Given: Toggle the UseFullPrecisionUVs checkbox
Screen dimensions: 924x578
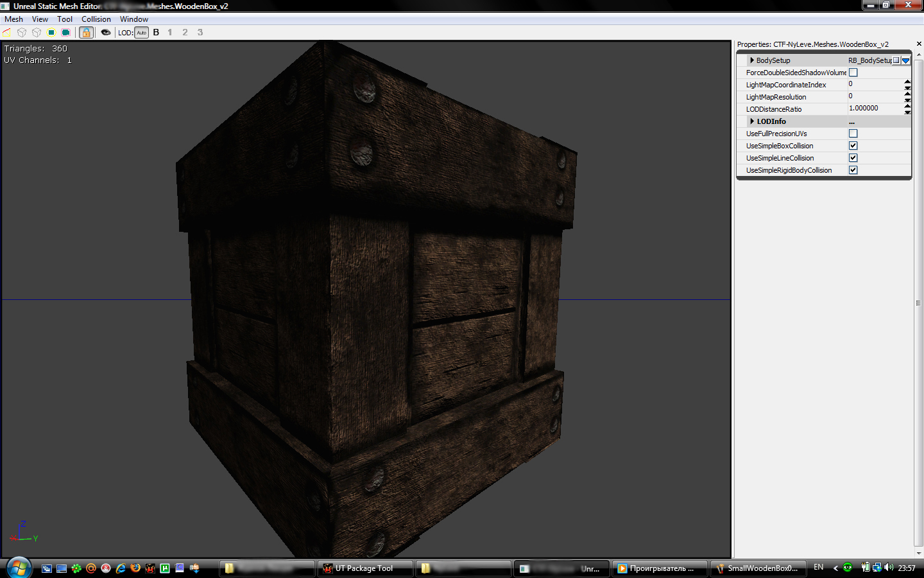Looking at the screenshot, I should [853, 134].
